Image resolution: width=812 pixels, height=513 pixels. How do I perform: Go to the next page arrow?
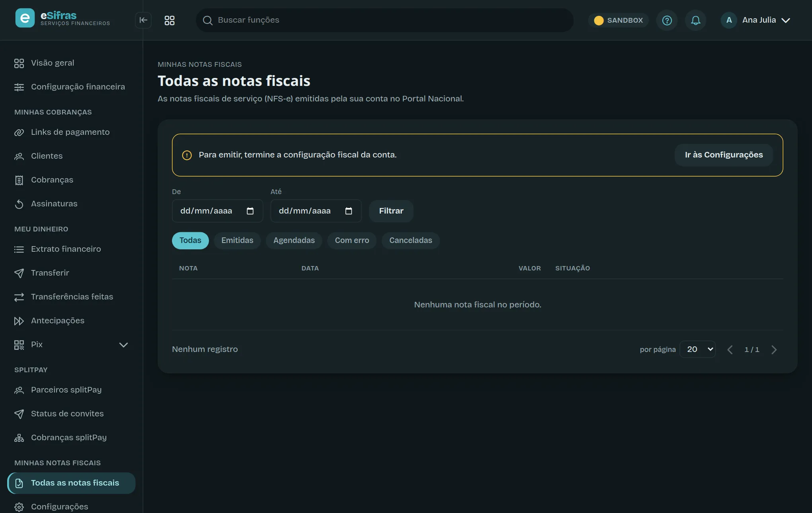point(774,350)
